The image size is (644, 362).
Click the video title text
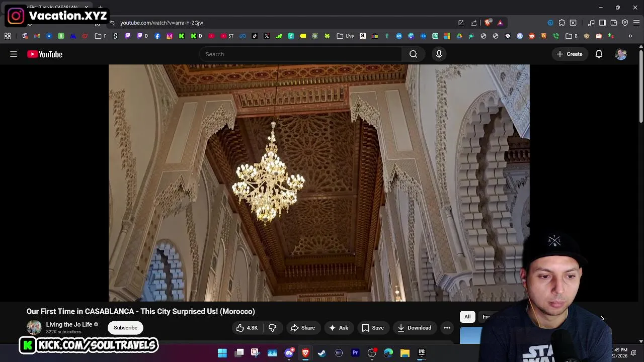pos(141,311)
